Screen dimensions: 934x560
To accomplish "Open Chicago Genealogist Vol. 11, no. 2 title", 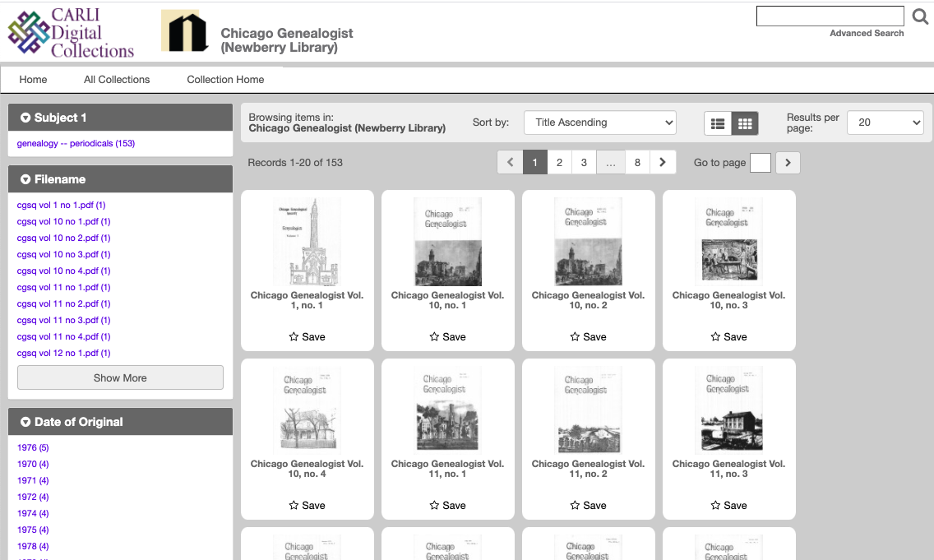I will pos(589,469).
